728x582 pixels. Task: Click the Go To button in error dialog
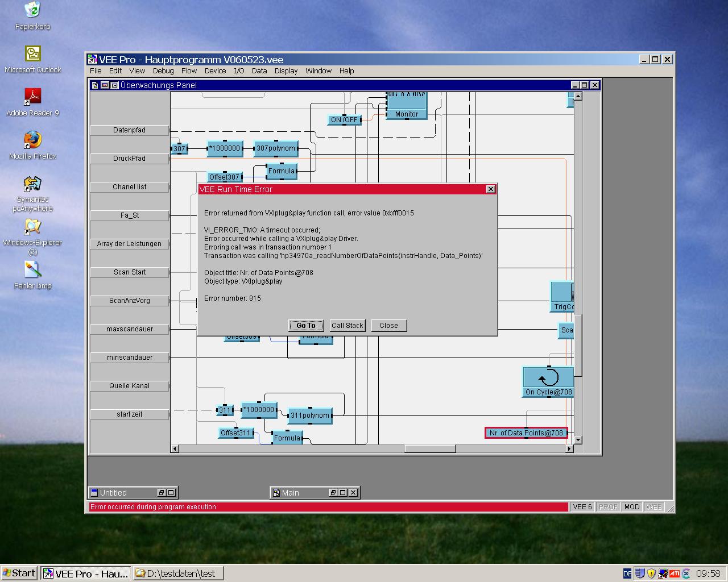306,326
